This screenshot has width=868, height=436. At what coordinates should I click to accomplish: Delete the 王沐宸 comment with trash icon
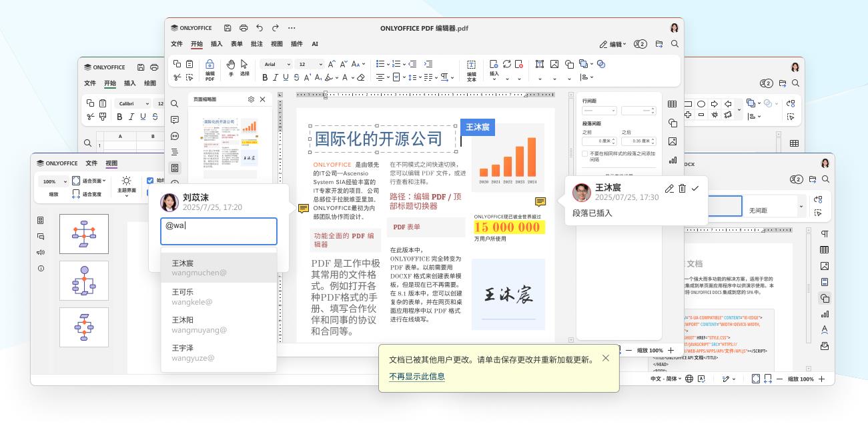(682, 189)
